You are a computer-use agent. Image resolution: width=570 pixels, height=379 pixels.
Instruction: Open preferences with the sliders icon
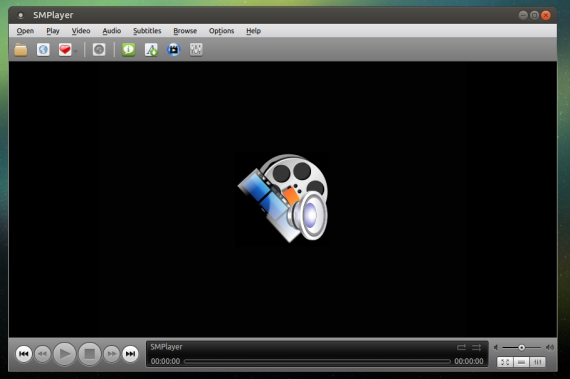(x=196, y=49)
